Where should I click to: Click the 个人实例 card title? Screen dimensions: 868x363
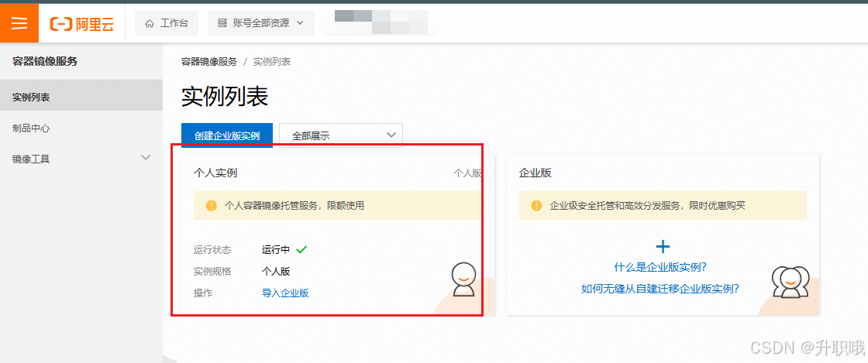215,173
